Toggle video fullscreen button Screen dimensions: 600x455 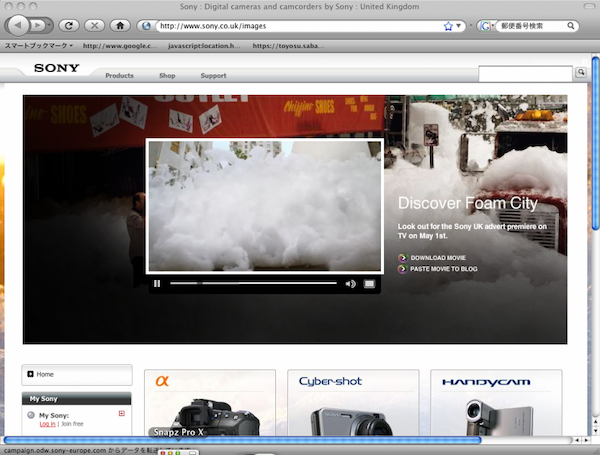369,284
